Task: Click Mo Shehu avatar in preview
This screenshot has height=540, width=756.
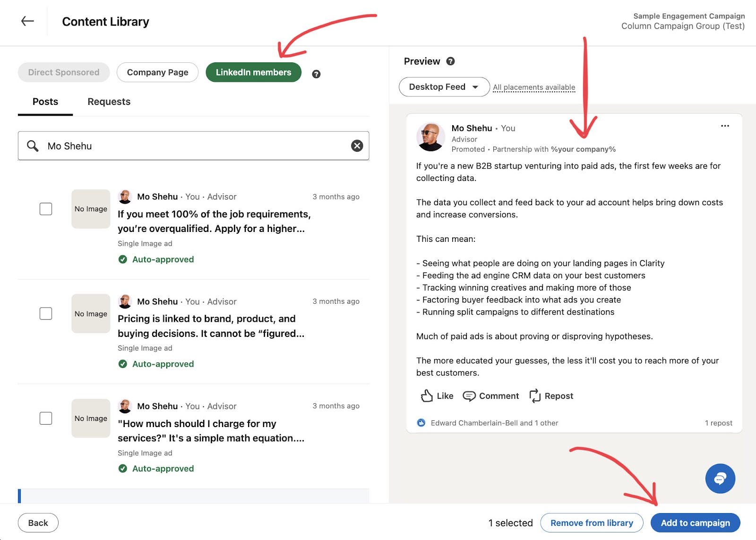Action: tap(430, 137)
